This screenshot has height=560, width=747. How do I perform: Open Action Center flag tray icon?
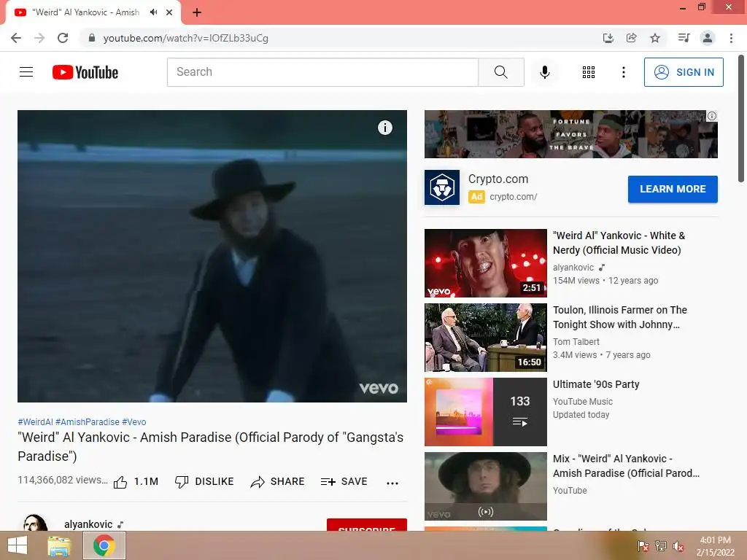tap(643, 545)
